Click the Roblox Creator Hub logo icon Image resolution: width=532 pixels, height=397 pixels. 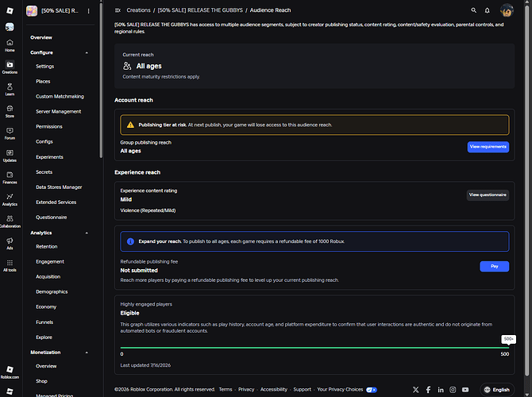[x=10, y=10]
